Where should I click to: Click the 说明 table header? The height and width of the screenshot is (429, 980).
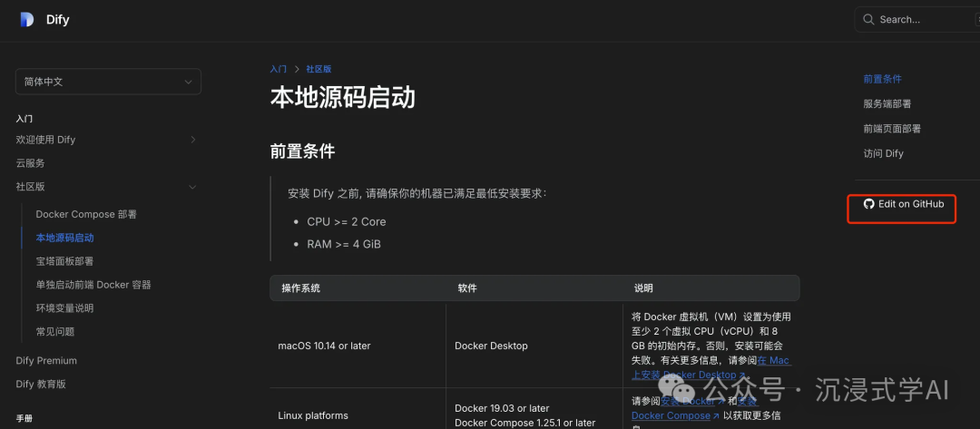[643, 288]
